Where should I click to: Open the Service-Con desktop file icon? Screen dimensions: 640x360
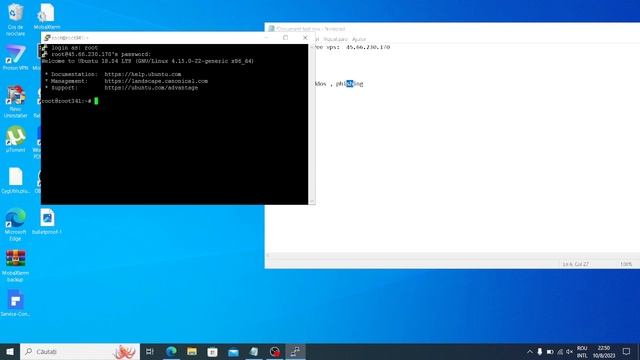click(16, 303)
